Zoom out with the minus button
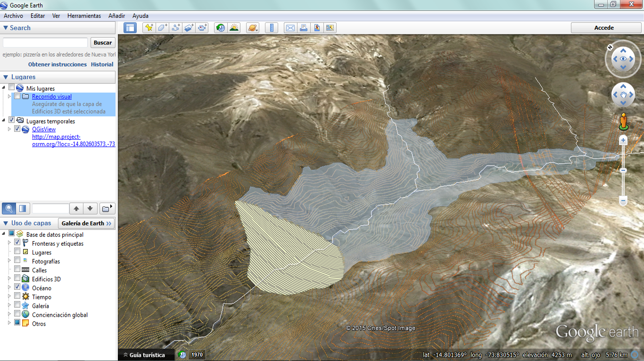Viewport: 644px width, 361px height. pos(623,201)
